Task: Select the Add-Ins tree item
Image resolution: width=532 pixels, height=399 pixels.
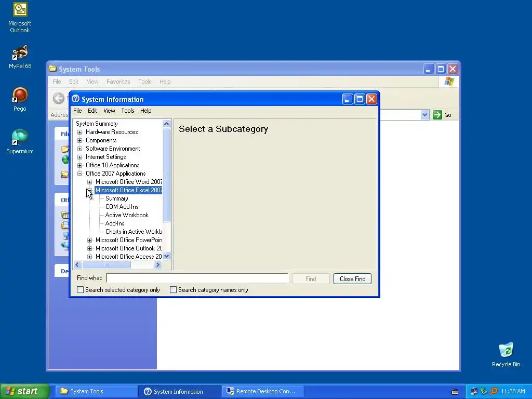Action: pos(115,223)
